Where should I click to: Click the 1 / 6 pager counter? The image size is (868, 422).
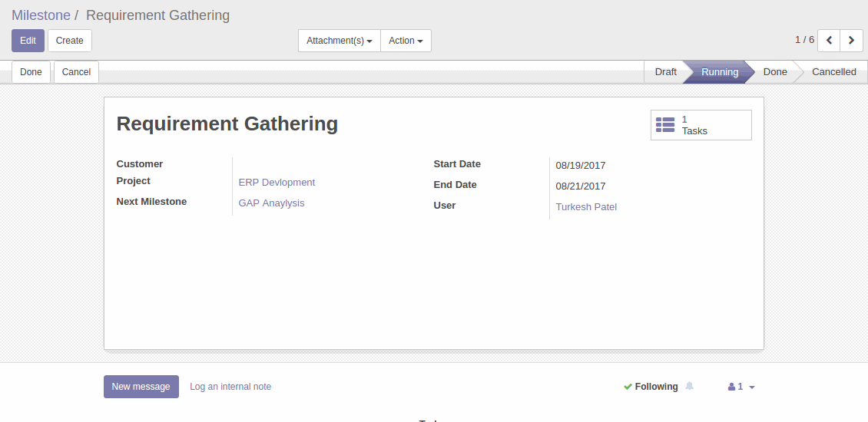pos(804,40)
